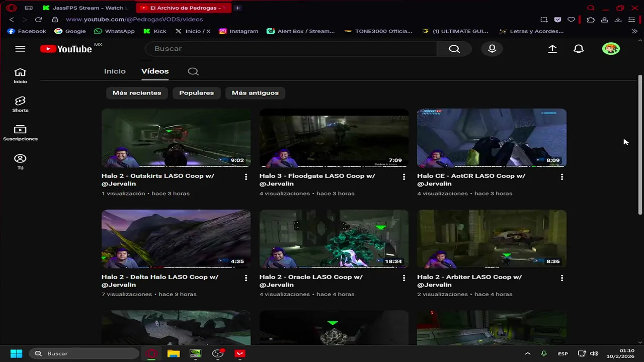
Task: Open Windows Start menu
Action: (x=16, y=353)
